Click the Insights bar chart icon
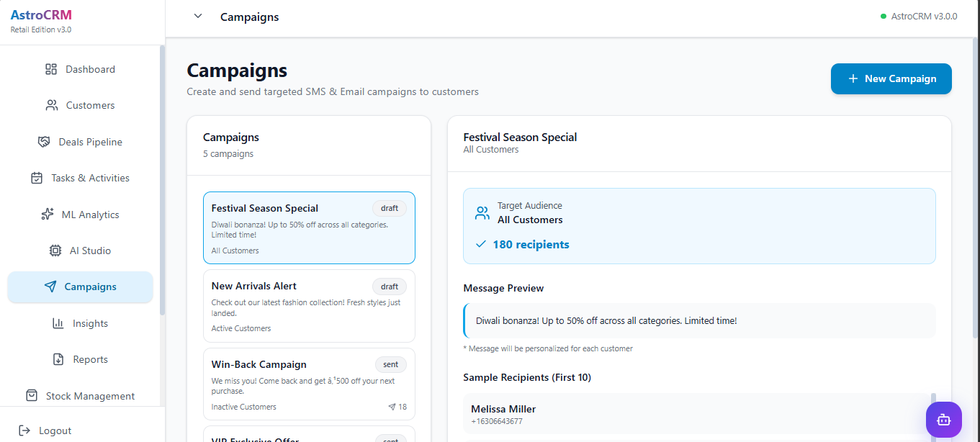 point(58,323)
